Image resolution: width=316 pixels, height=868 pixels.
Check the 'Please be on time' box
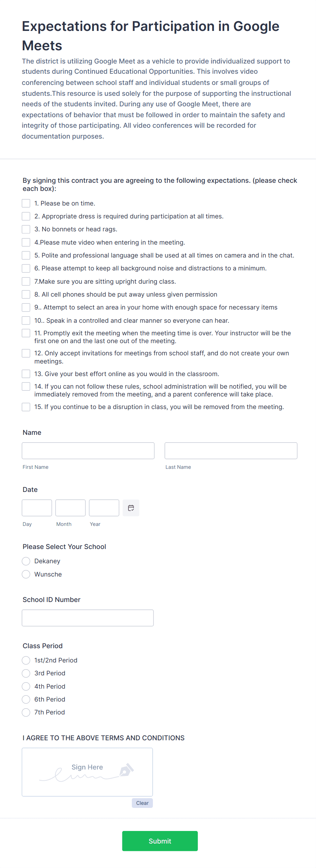tap(26, 203)
